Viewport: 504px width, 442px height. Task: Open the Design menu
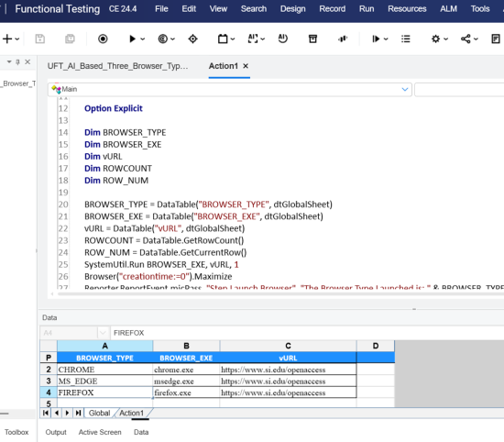tap(293, 8)
